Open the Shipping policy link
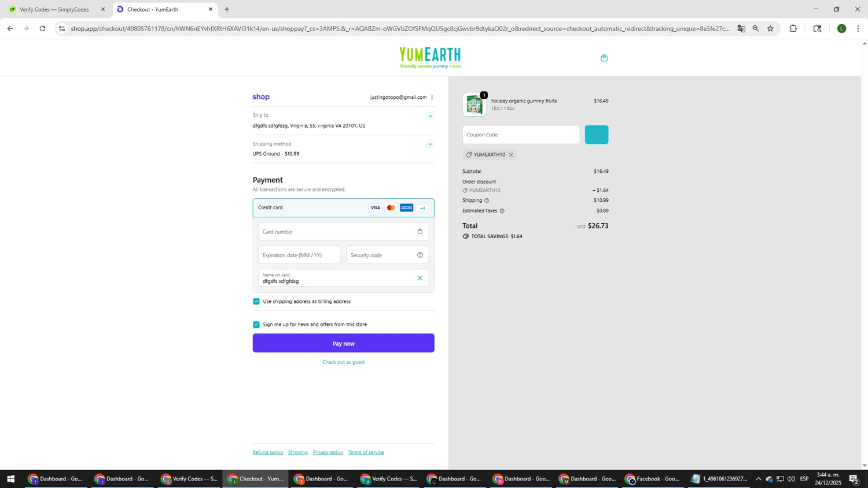 pos(298,452)
